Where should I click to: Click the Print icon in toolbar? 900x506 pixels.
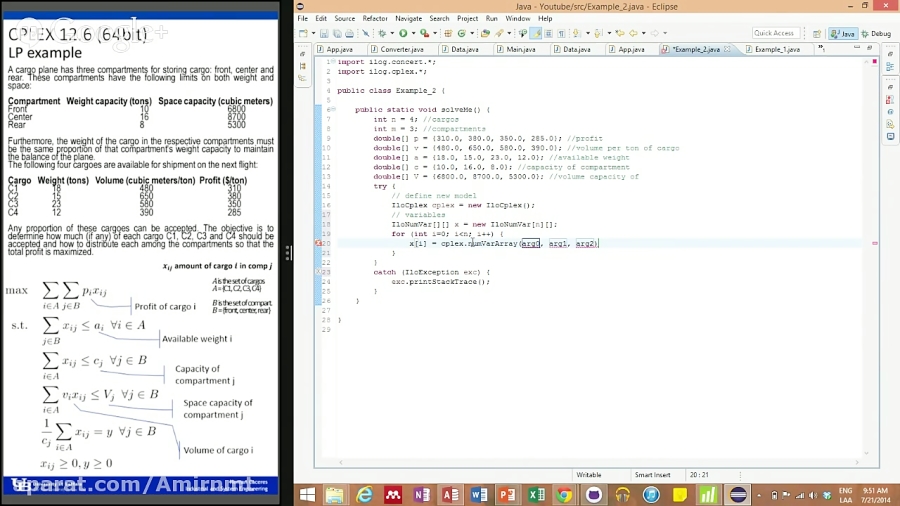point(347,34)
